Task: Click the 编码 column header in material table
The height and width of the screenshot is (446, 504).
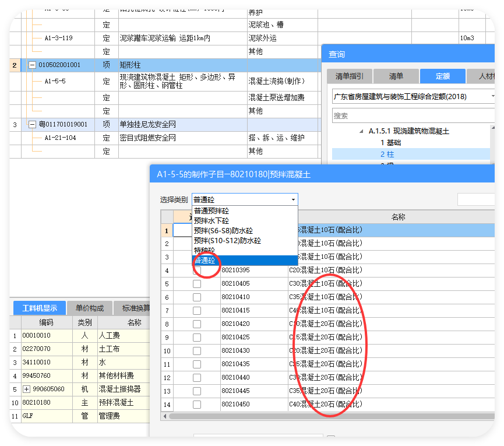Action: pyautogui.click(x=46, y=322)
